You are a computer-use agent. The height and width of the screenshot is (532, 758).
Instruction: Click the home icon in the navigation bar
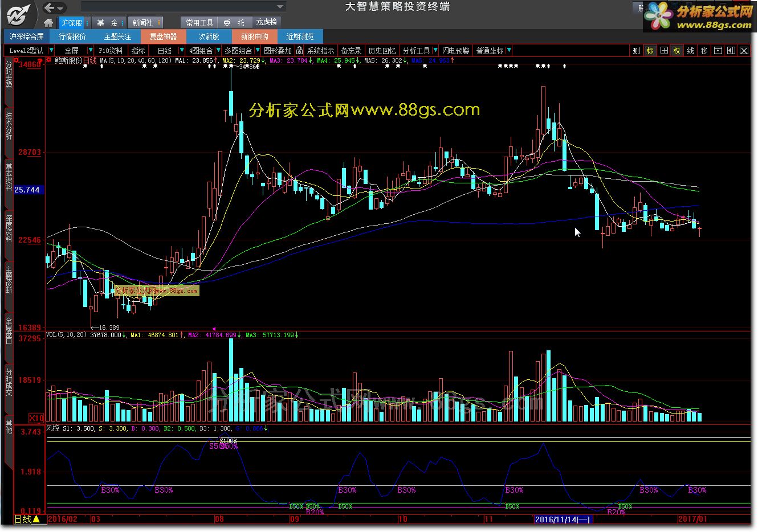coord(48,23)
